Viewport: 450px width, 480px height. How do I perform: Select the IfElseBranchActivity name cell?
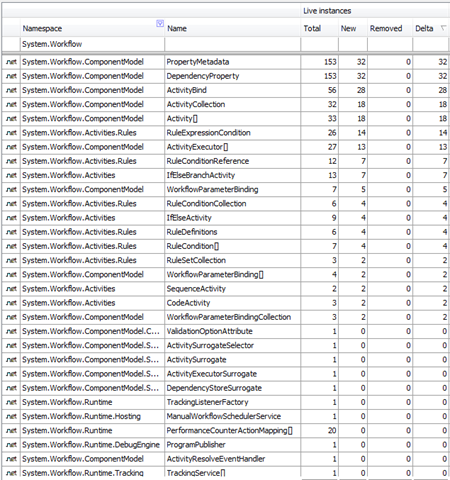coord(233,175)
